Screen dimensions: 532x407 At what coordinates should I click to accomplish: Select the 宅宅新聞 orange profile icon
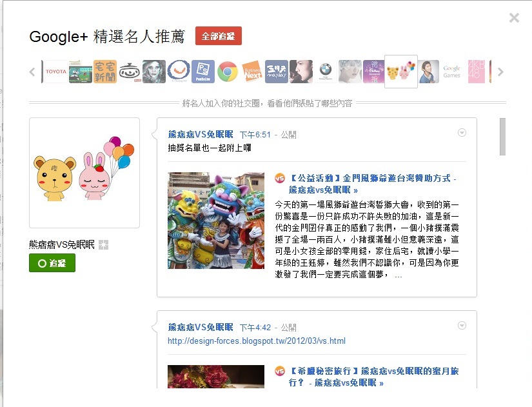pyautogui.click(x=105, y=72)
